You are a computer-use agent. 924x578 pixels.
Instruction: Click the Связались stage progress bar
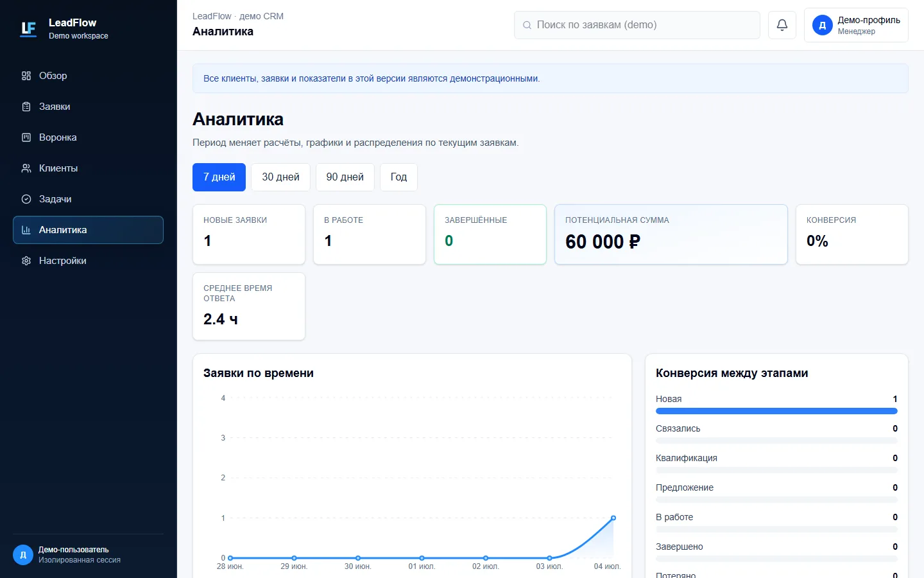tap(776, 441)
